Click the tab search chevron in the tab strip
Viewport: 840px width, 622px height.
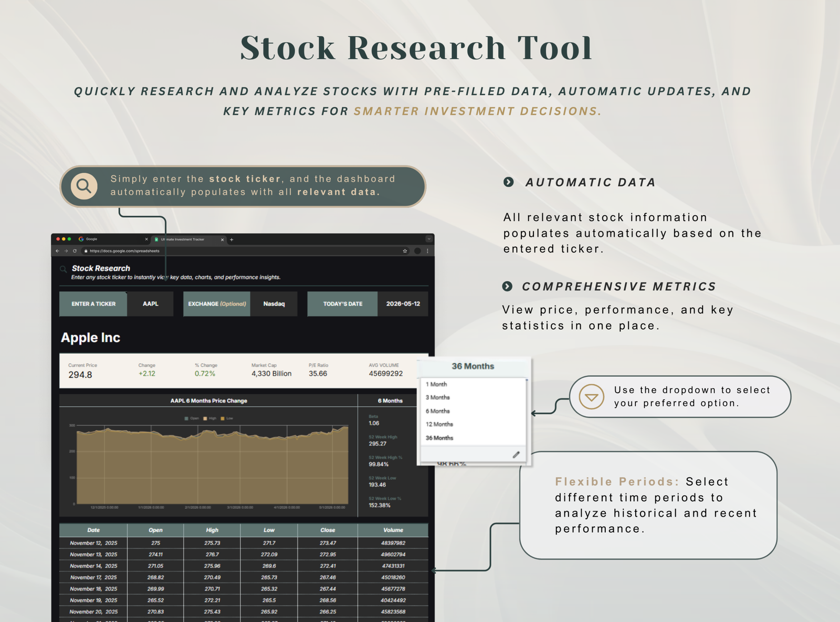tap(429, 239)
